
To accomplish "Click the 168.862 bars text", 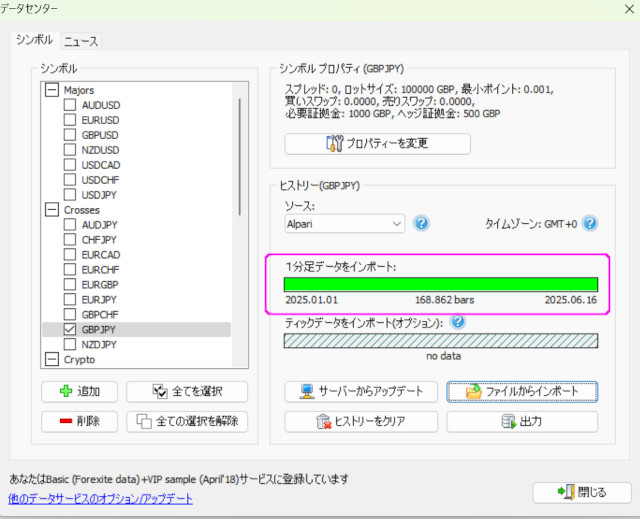I will tap(444, 300).
